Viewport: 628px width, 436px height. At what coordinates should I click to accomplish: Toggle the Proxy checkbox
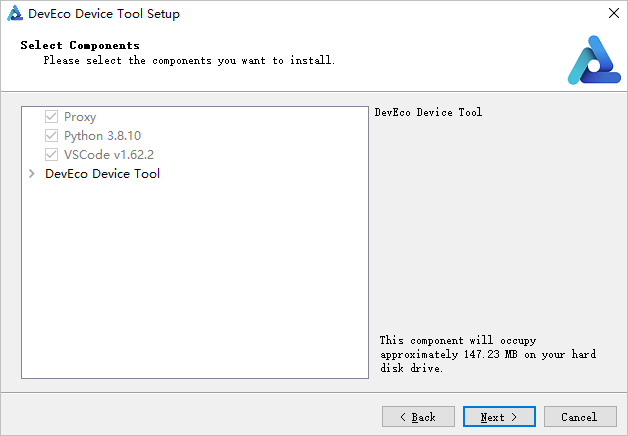52,117
